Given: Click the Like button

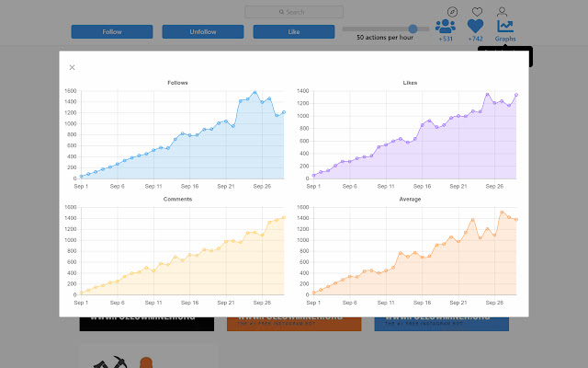Looking at the screenshot, I should [x=294, y=31].
